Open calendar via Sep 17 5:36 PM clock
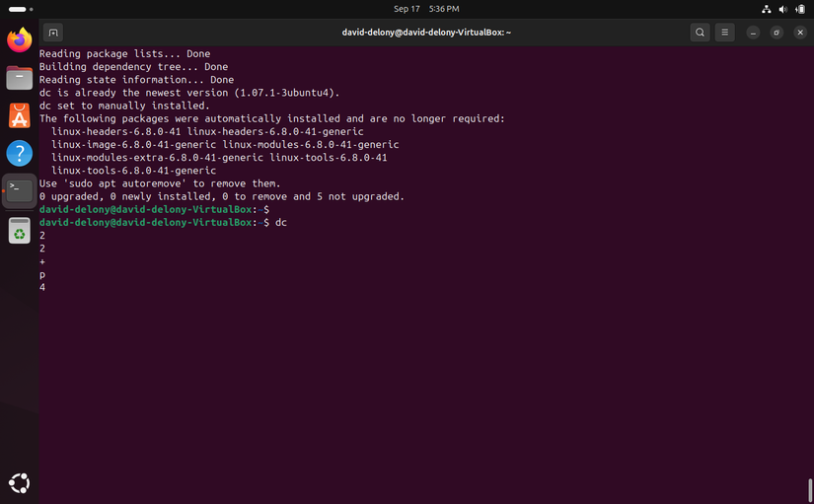 426,9
